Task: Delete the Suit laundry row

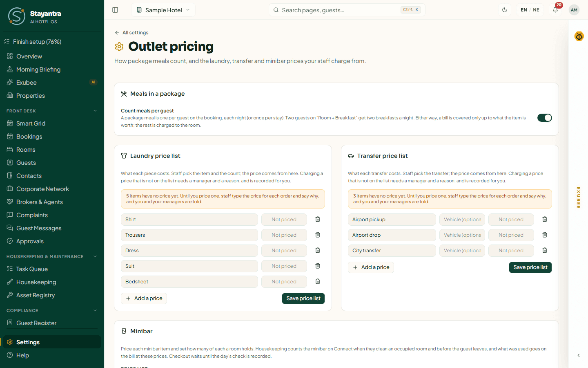Action: (318, 266)
